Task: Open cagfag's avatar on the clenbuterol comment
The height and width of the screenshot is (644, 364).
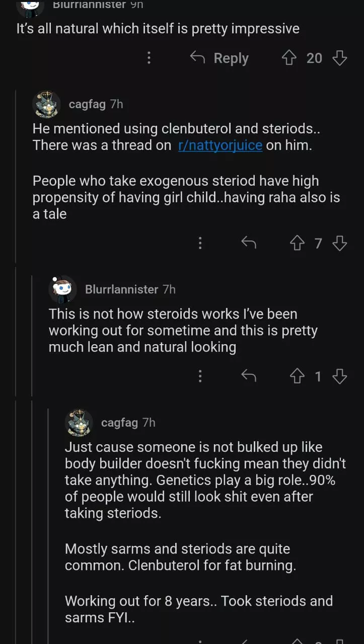Action: [46, 105]
